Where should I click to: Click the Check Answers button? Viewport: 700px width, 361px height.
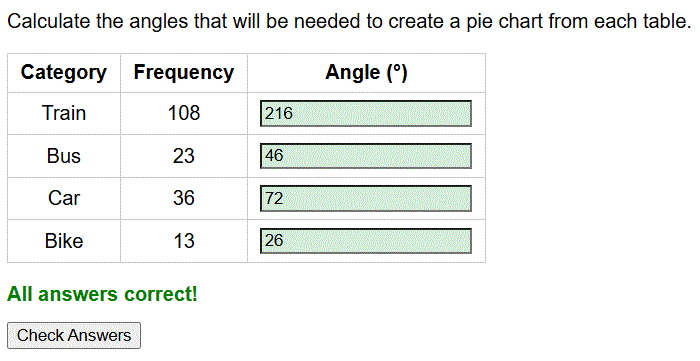[x=74, y=336]
